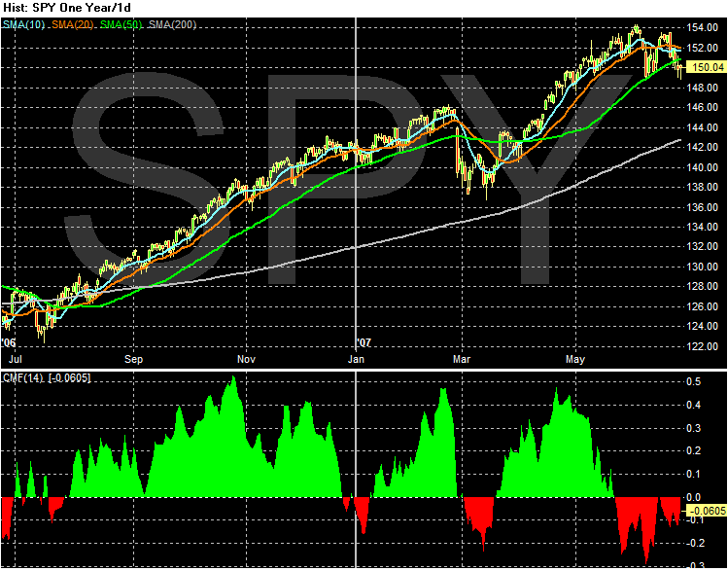
Task: Click the 140.00 price axis label
Action: (705, 167)
